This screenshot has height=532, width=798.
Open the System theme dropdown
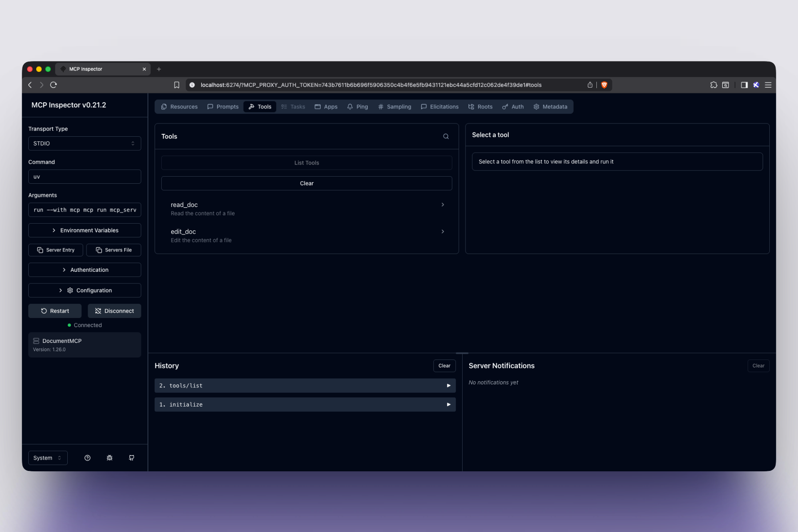(48, 458)
